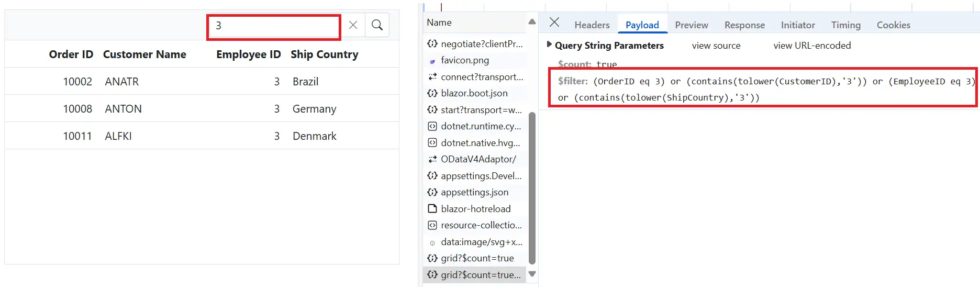The height and width of the screenshot is (287, 980).
Task: Select the data:image/svg+x... request
Action: (475, 242)
